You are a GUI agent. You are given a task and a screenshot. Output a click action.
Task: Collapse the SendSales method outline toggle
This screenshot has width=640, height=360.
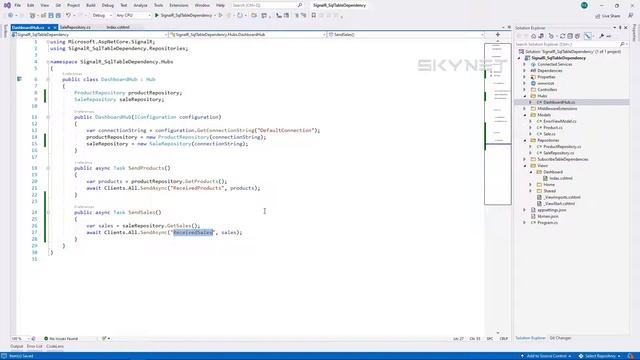[48, 212]
